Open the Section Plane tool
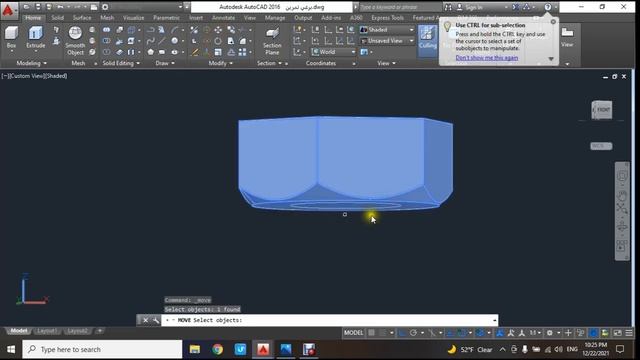The width and height of the screenshot is (640, 360). coord(272,41)
